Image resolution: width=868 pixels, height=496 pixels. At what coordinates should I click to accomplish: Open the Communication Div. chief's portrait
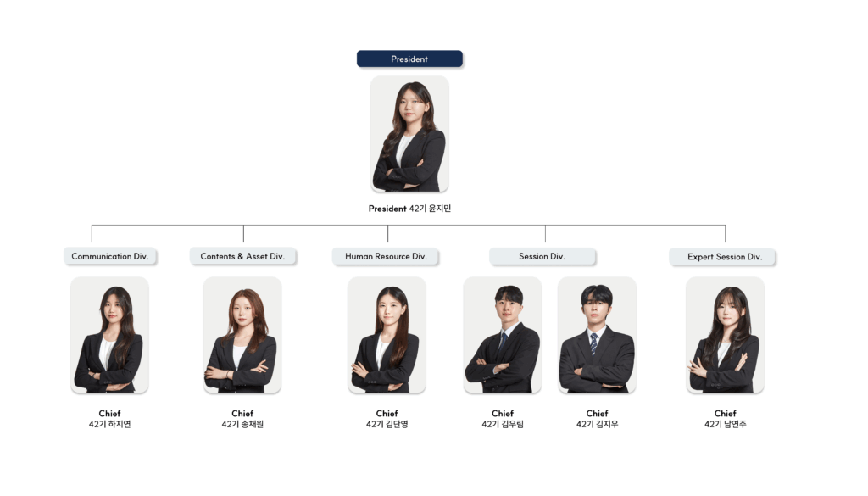[x=109, y=336]
